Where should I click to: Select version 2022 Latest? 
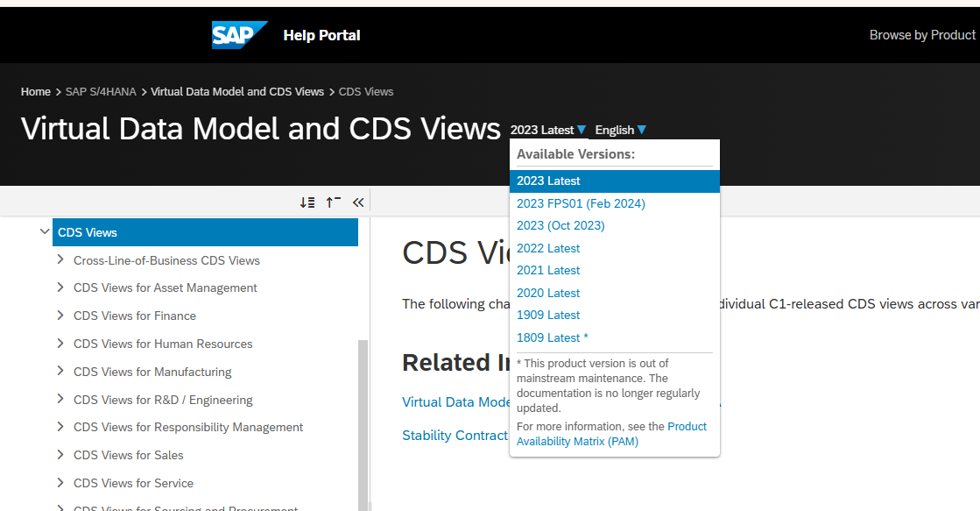pos(548,248)
